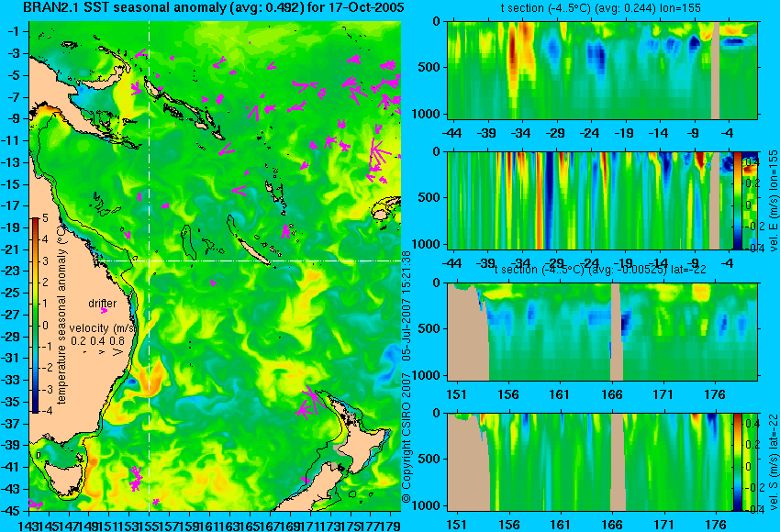Click the '-1' latitude tick label on the map

[14, 31]
